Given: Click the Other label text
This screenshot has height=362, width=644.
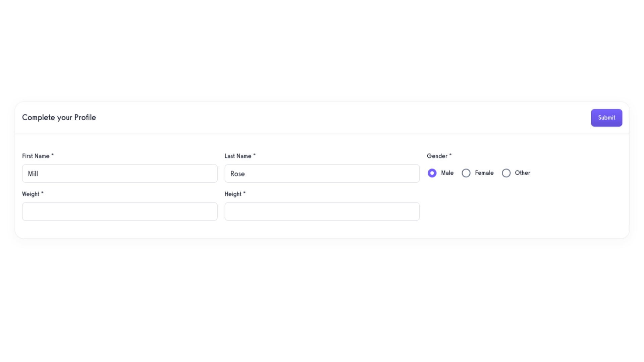Looking at the screenshot, I should point(523,173).
